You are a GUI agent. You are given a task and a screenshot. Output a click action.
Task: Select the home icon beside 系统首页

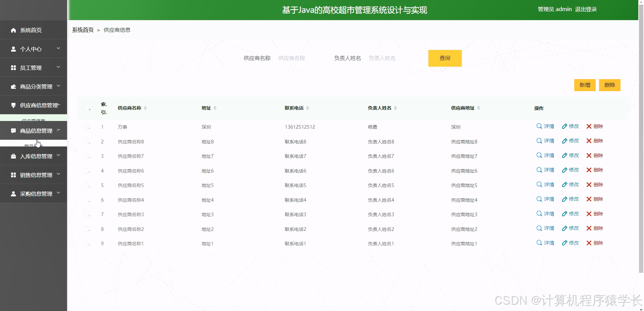pos(13,30)
